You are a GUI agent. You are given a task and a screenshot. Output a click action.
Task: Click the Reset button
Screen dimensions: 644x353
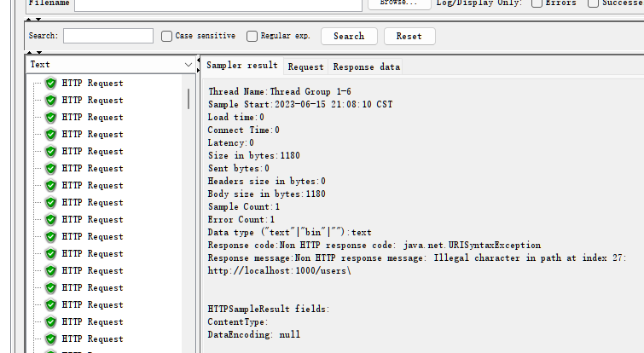(x=409, y=36)
